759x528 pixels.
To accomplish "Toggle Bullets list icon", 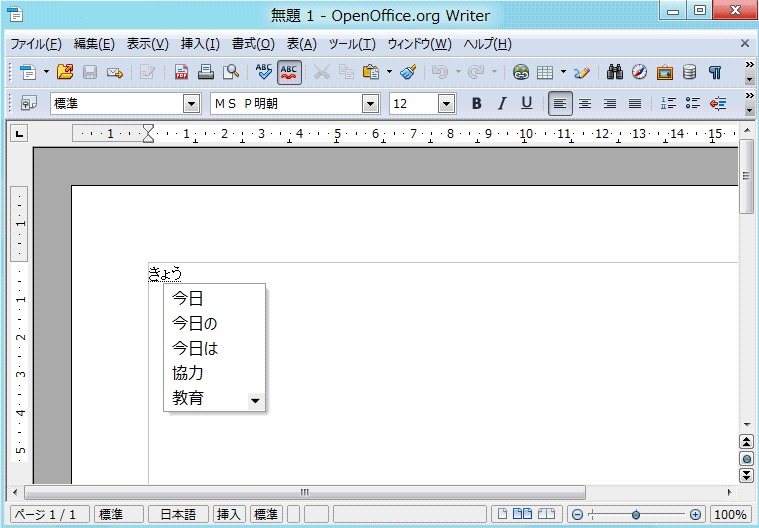I will click(x=693, y=103).
